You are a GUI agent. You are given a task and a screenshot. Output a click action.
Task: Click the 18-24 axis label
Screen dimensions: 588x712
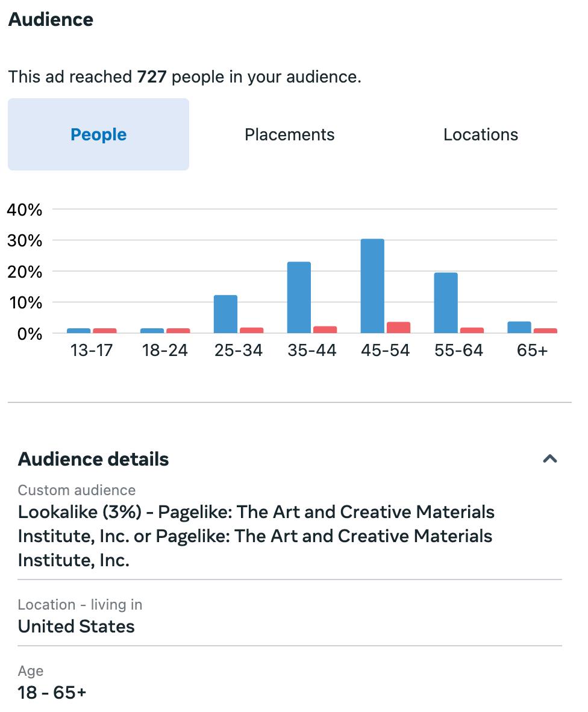[x=164, y=351]
